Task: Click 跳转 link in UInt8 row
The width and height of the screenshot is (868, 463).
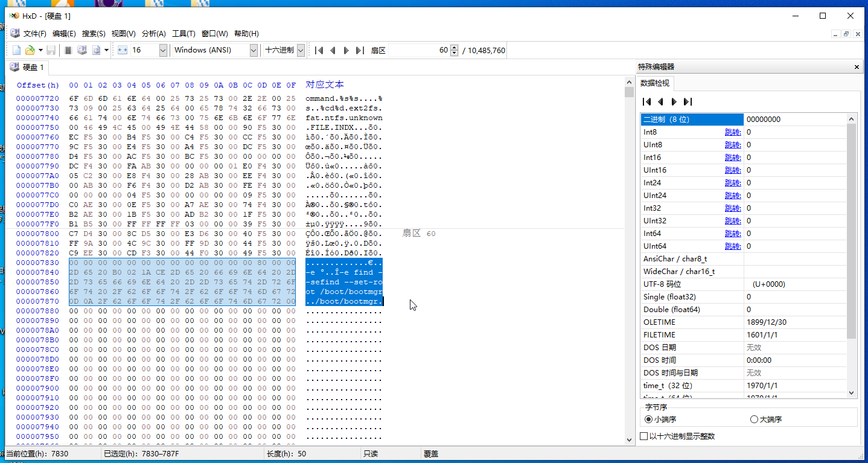Action: pos(733,145)
